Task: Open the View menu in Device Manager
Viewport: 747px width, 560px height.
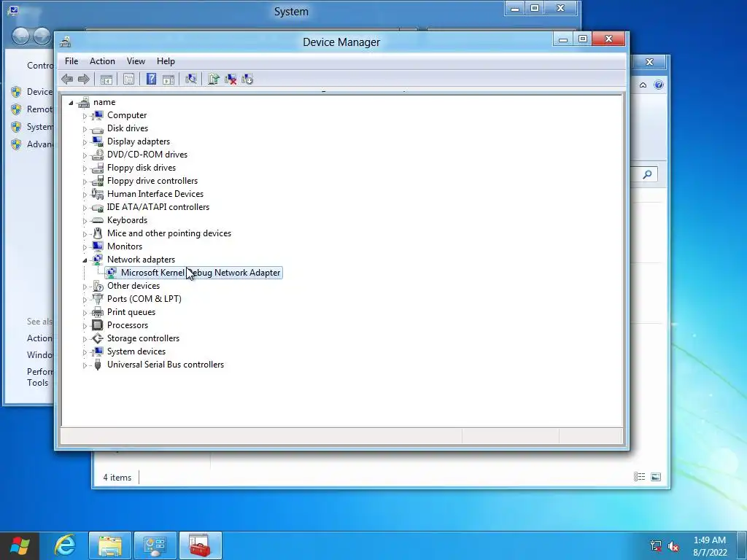Action: 136,61
